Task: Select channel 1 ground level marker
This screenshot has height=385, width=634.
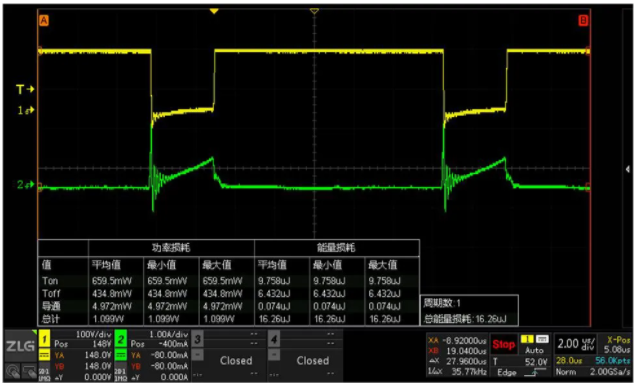Action: coord(26,110)
